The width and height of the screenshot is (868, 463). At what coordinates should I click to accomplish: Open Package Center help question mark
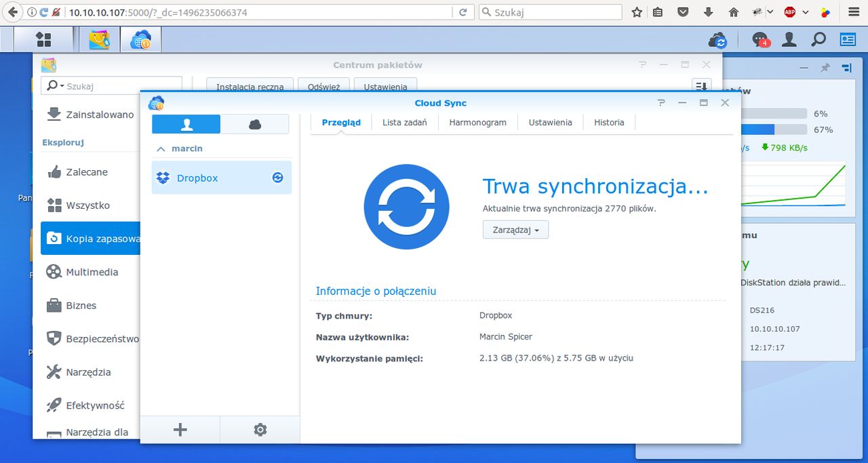click(x=642, y=64)
